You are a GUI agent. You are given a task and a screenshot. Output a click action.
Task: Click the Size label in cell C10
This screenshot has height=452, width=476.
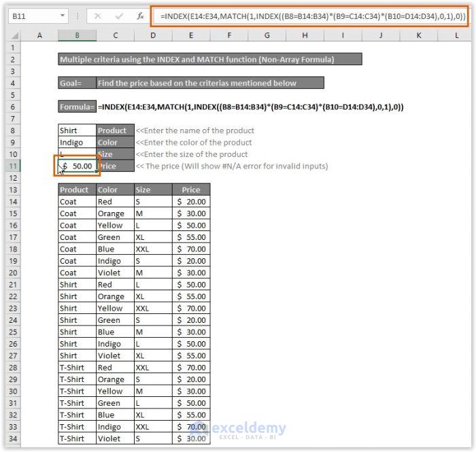(115, 154)
